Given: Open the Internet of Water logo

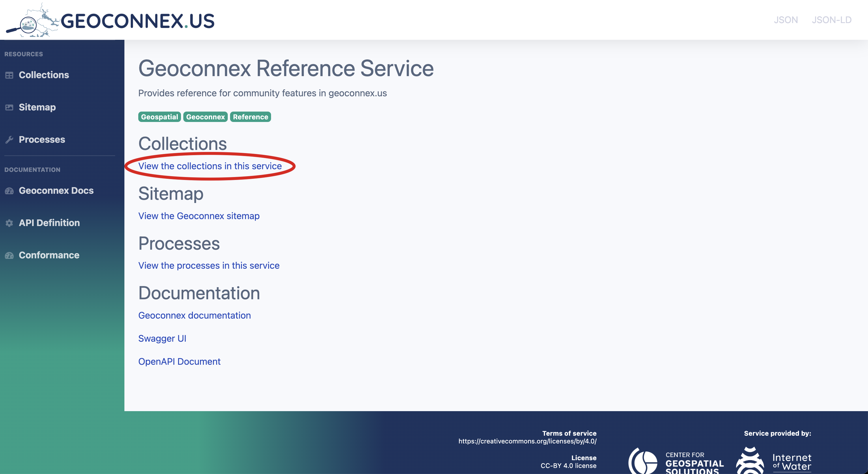Looking at the screenshot, I should pos(774,460).
